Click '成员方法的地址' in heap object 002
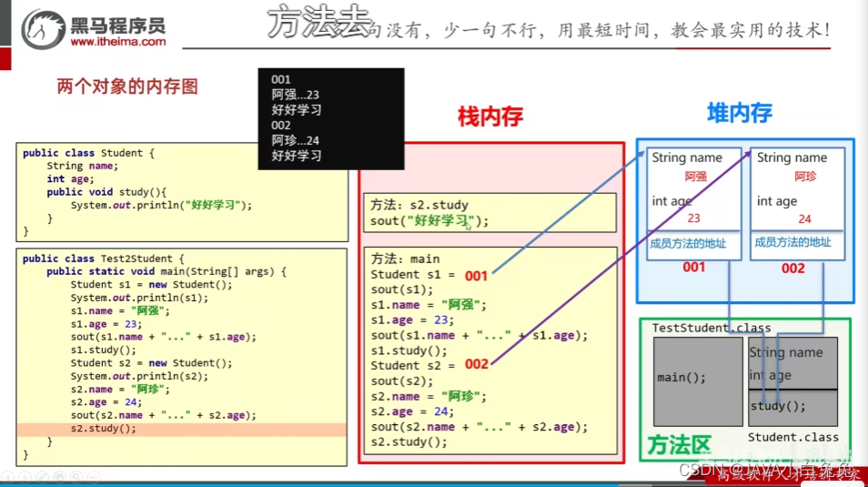 [x=792, y=242]
